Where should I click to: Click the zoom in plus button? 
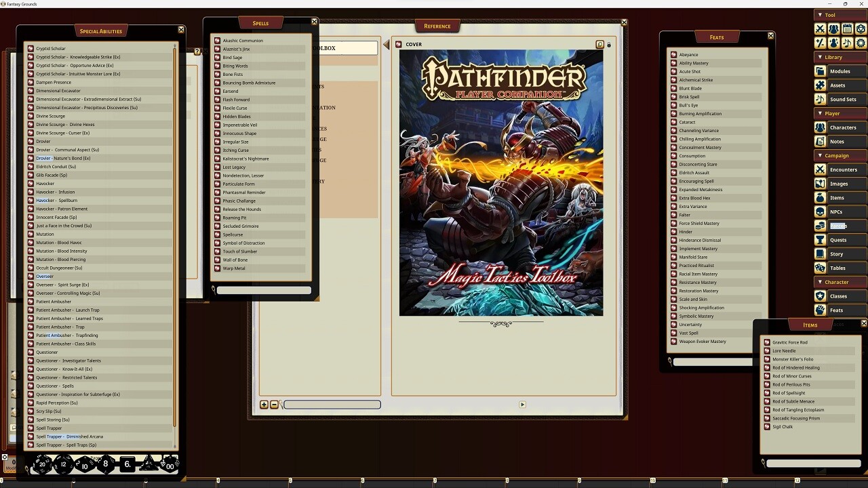tap(264, 405)
